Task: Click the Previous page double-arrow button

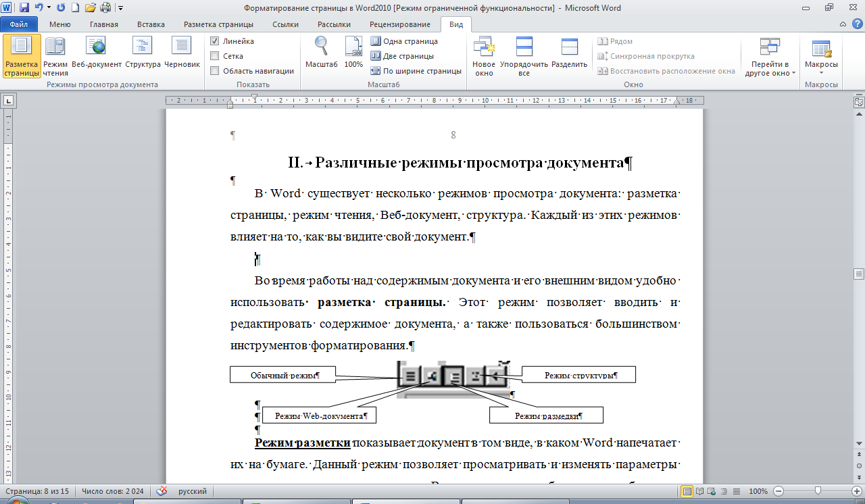Action: click(859, 455)
